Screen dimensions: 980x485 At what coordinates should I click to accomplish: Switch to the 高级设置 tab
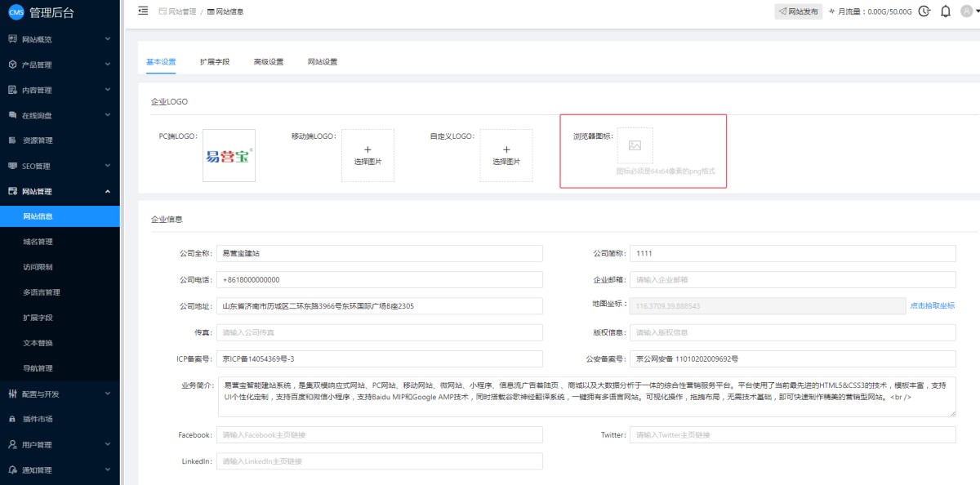(x=268, y=62)
